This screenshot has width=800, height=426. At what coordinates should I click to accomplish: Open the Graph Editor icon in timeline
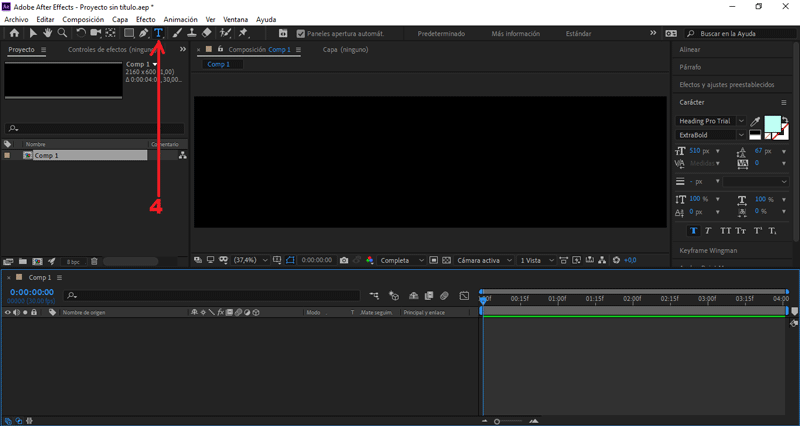click(x=464, y=295)
